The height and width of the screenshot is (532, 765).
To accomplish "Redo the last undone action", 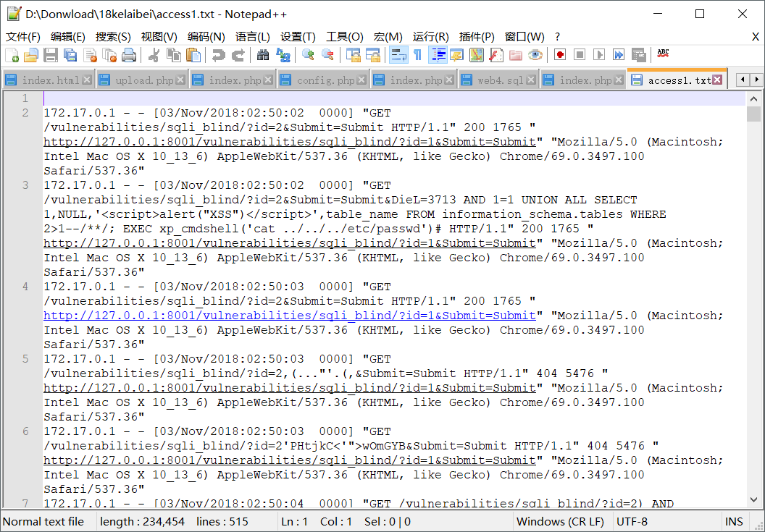I will pyautogui.click(x=238, y=55).
